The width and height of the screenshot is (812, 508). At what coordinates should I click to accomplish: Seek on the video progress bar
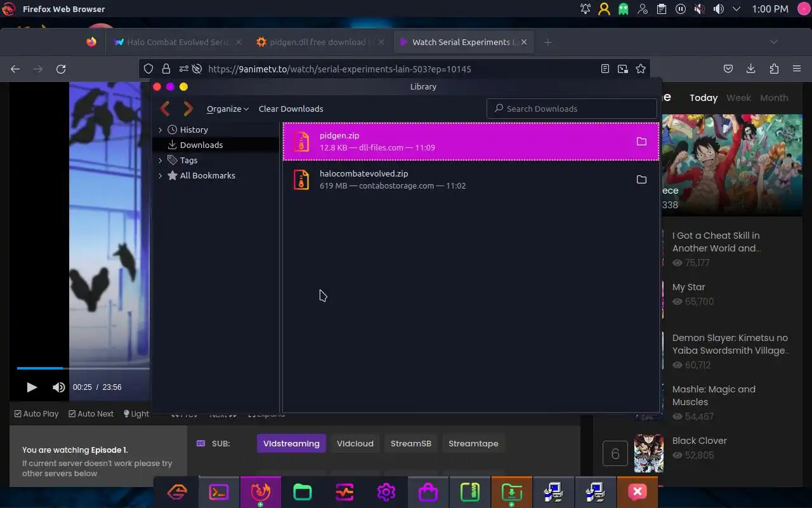click(x=83, y=368)
